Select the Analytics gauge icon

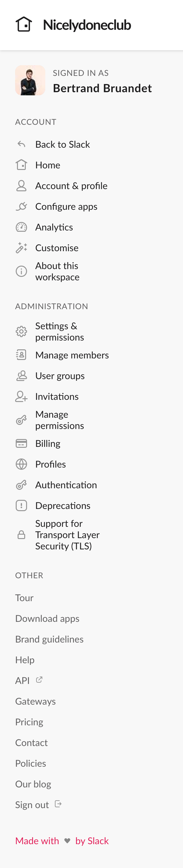(x=21, y=227)
